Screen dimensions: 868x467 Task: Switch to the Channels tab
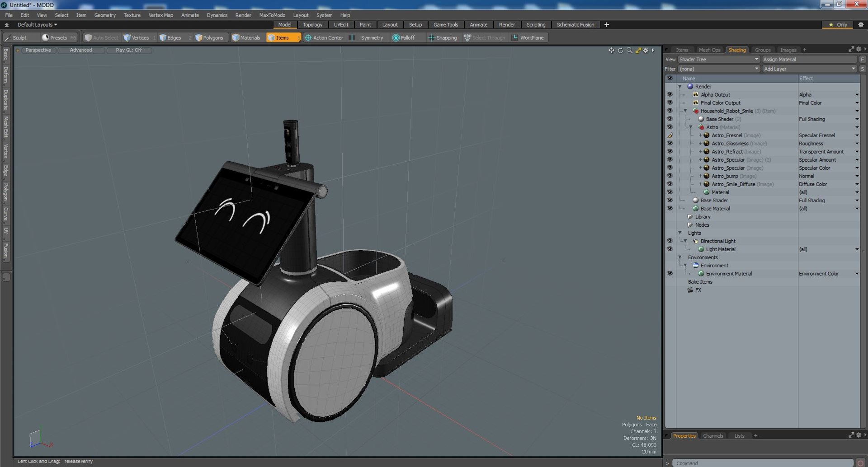[x=713, y=436]
